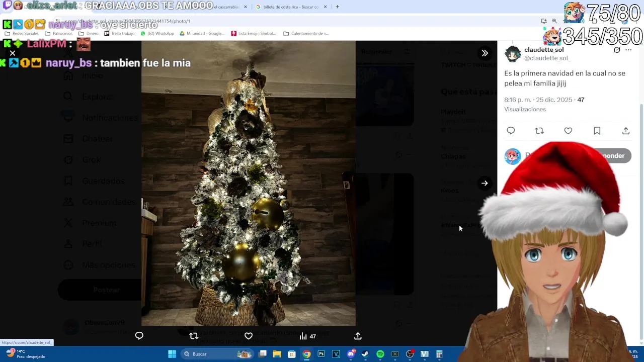The height and width of the screenshot is (362, 644).
Task: Open Microsoft Store from the taskbar
Action: [292, 354]
